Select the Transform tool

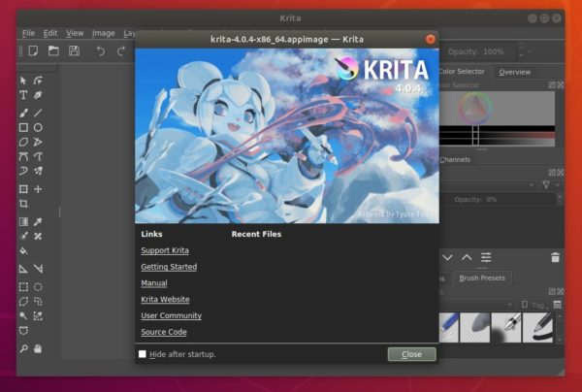pyautogui.click(x=23, y=189)
